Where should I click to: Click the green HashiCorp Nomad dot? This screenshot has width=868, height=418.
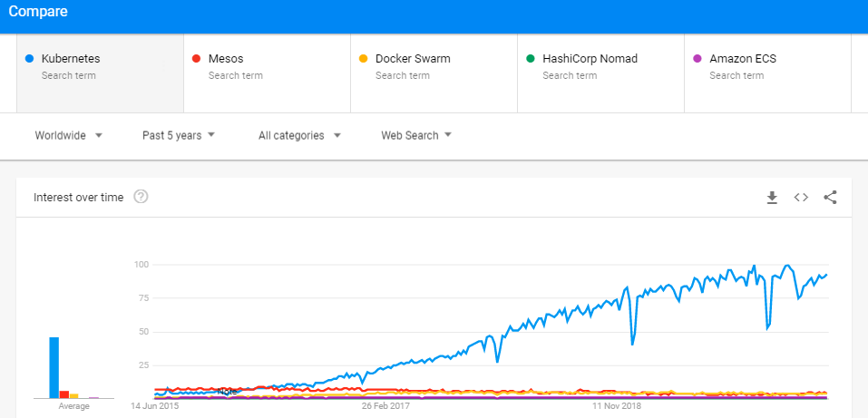[x=531, y=59]
